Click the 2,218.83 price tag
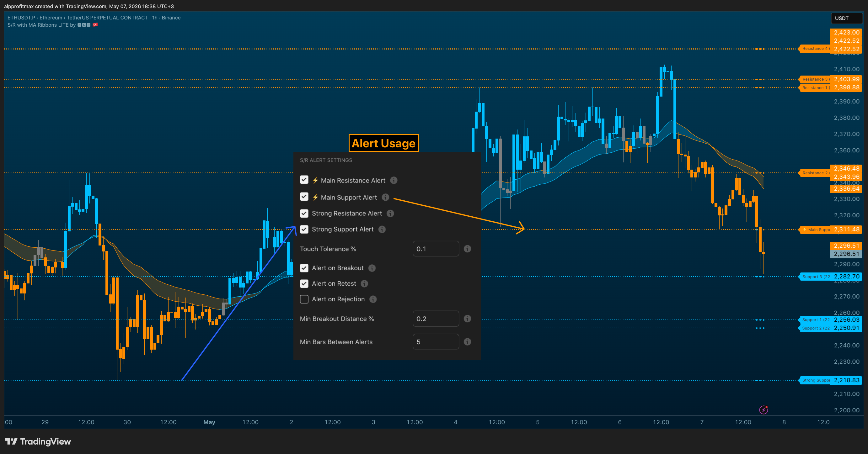The image size is (868, 454). coord(846,380)
